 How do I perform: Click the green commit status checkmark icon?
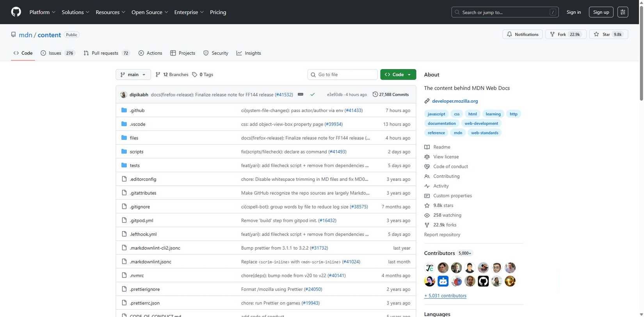312,94
